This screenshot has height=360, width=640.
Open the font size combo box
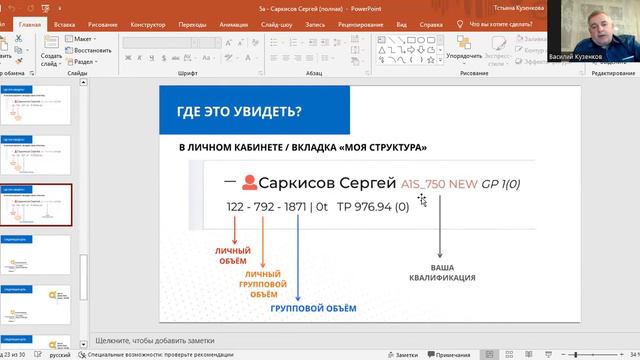pos(210,42)
